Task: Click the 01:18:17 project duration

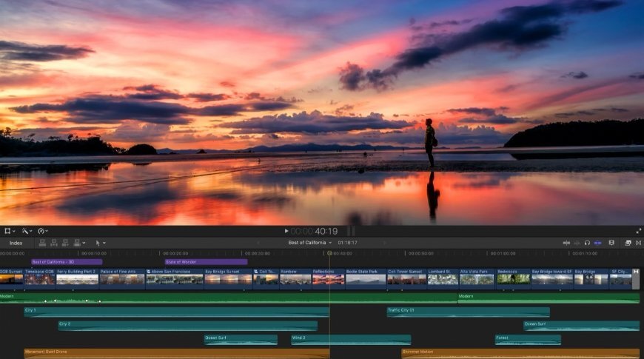Action: (347, 243)
